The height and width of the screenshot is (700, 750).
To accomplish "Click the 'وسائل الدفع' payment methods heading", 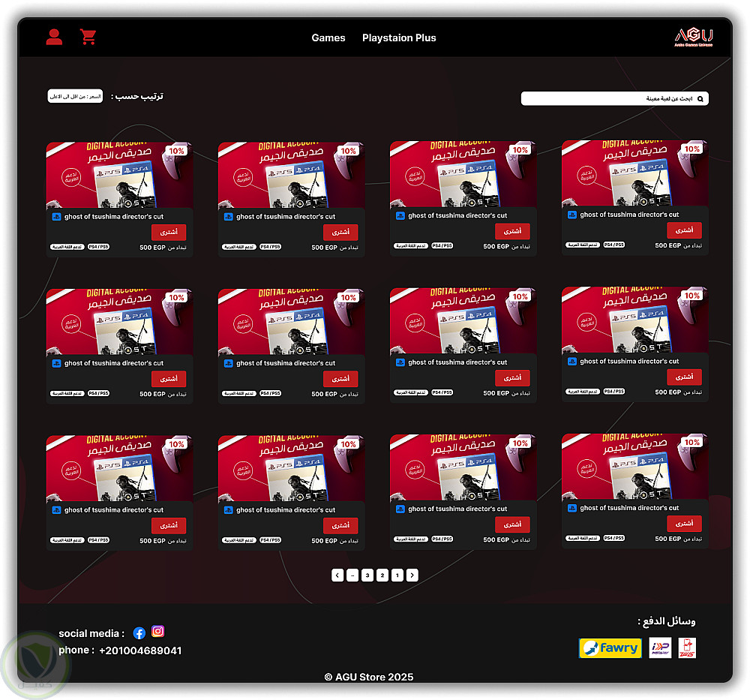I will [667, 621].
